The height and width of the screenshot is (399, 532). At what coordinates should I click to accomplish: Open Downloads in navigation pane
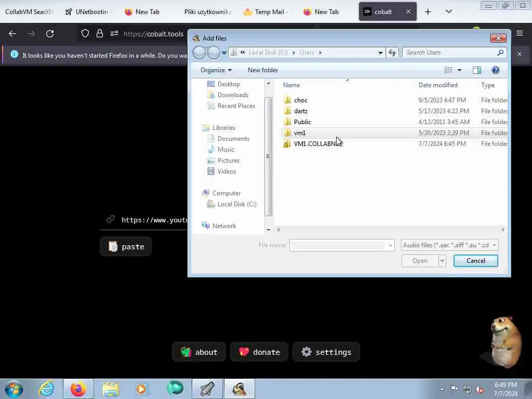coord(233,95)
